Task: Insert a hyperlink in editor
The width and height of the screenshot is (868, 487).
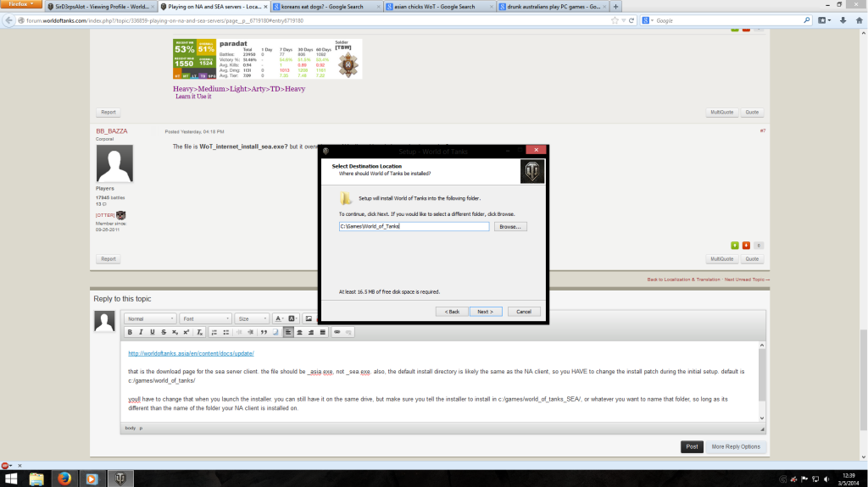Action: (337, 332)
